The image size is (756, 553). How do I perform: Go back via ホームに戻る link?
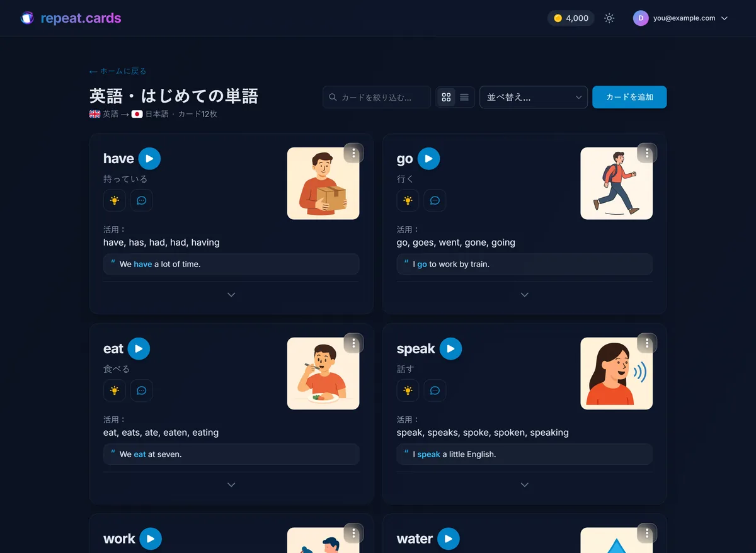[x=118, y=71]
